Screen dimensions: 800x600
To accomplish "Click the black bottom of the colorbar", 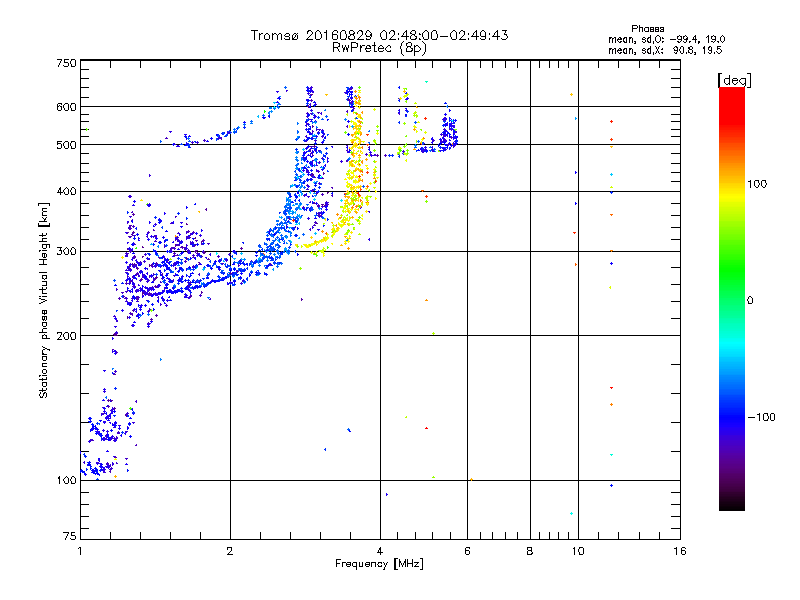I will pos(732,503).
